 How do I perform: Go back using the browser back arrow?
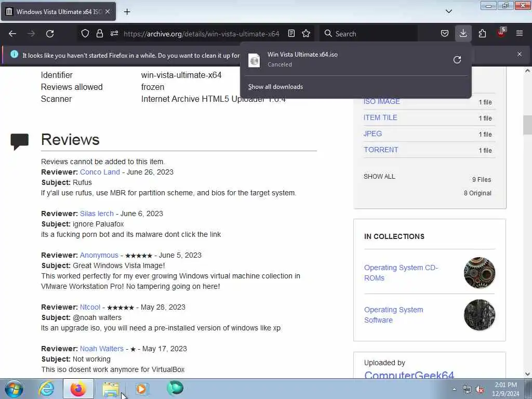[x=12, y=34]
